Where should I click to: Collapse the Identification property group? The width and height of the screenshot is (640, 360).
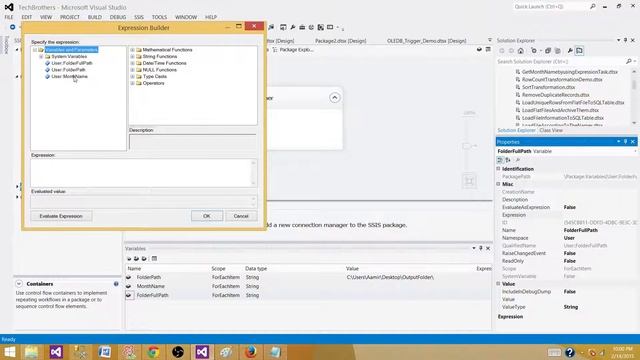pyautogui.click(x=498, y=169)
